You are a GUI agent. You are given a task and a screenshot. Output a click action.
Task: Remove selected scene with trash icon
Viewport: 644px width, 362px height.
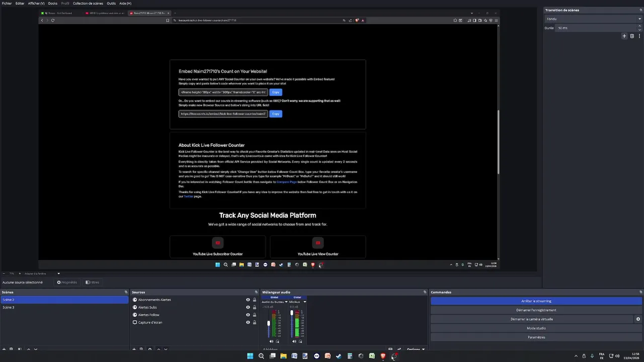[x=12, y=349]
